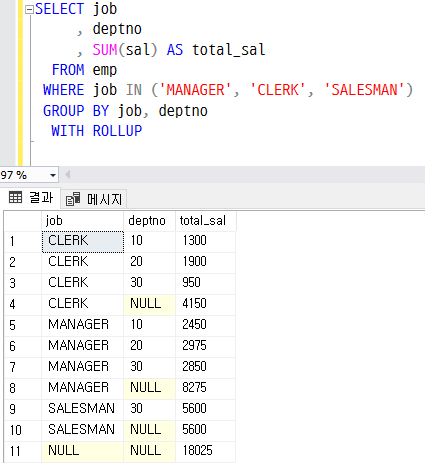Click deptno 30 in row 9
This screenshot has width=425, height=468.
click(149, 409)
